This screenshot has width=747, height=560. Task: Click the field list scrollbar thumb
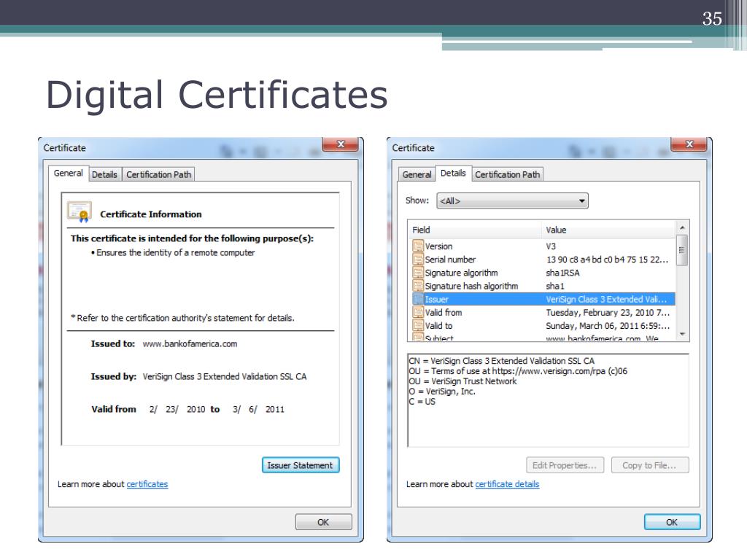[x=682, y=250]
